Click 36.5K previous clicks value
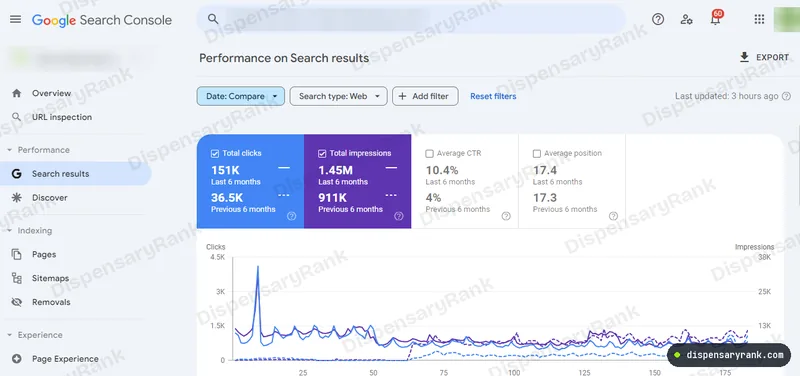The height and width of the screenshot is (376, 800). coord(228,197)
